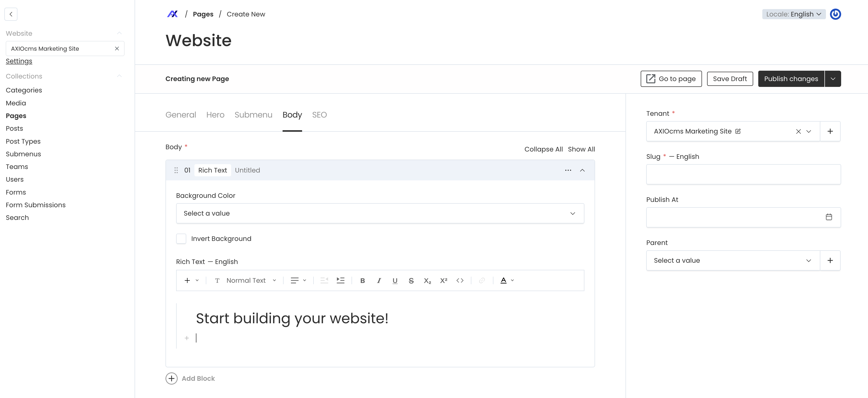
Task: Open the Hero tab
Action: 215,115
